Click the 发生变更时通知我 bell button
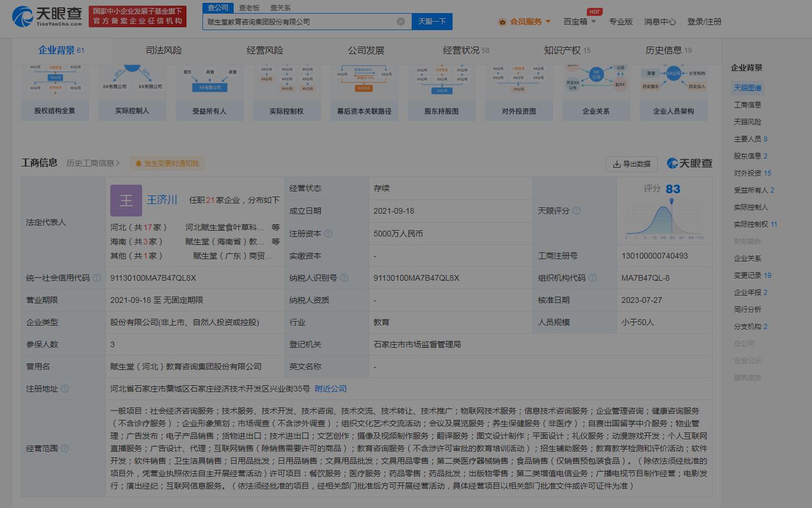The image size is (812, 508). pyautogui.click(x=167, y=164)
